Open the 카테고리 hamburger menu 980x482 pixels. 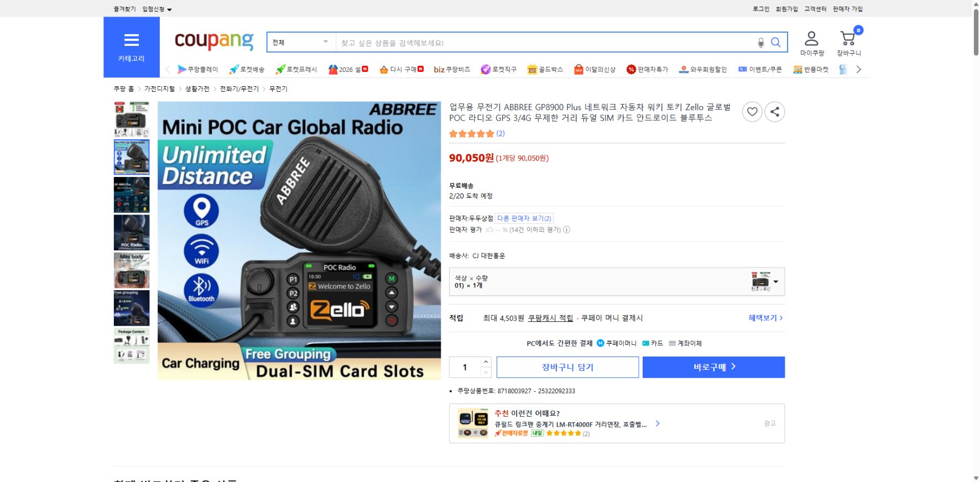[132, 47]
